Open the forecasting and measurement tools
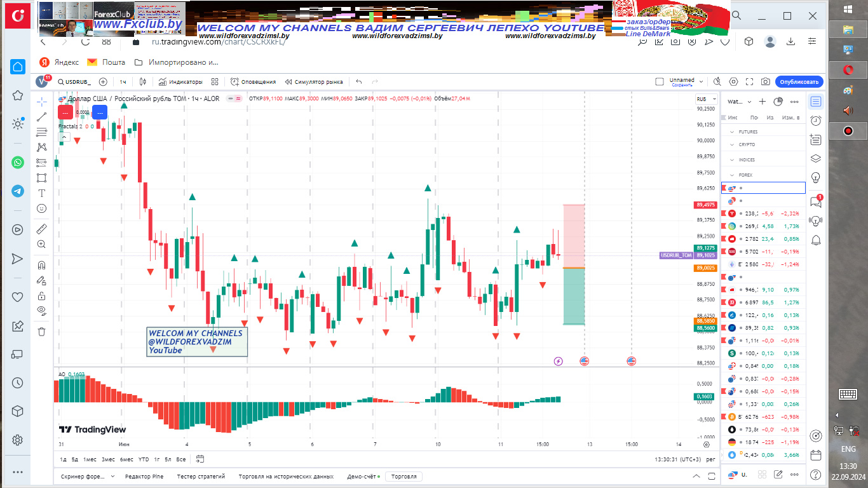 tap(41, 162)
